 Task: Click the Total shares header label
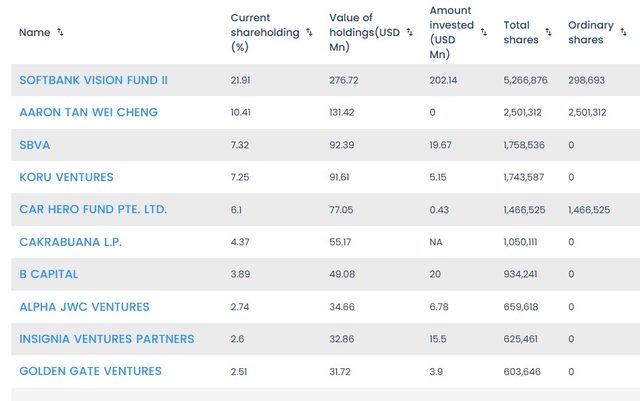coord(517,32)
